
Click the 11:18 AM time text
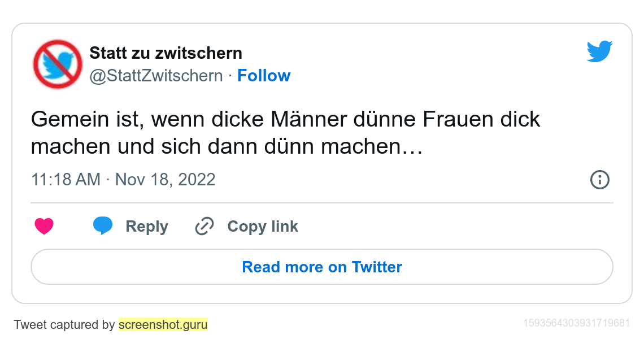[x=66, y=180]
